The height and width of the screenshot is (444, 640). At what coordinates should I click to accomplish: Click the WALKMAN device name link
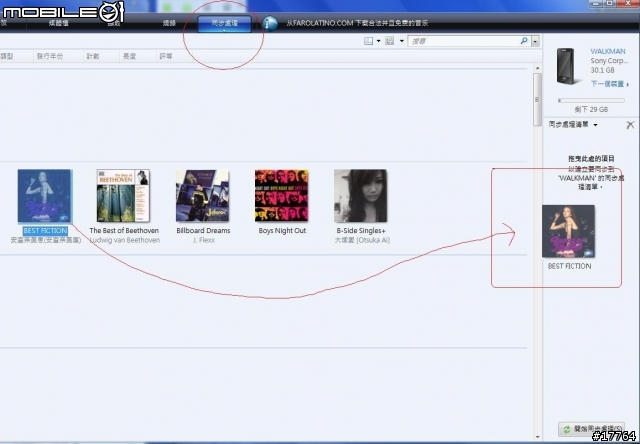click(x=608, y=51)
